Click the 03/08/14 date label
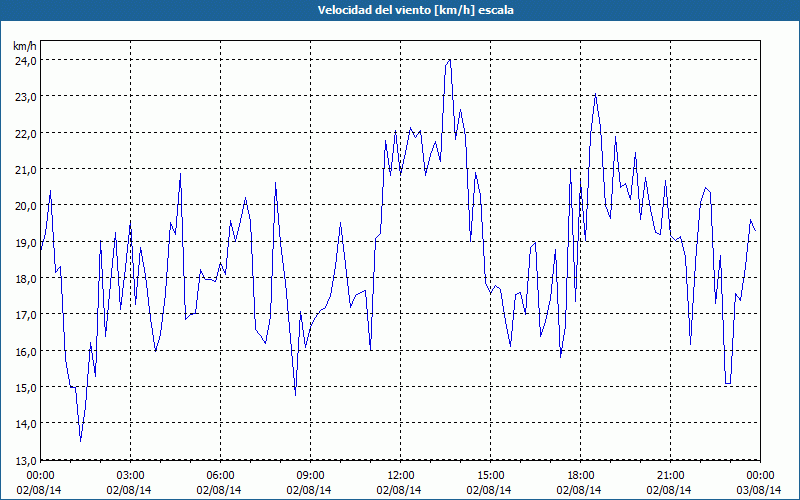Viewport: 800px width, 500px height. pos(760,490)
